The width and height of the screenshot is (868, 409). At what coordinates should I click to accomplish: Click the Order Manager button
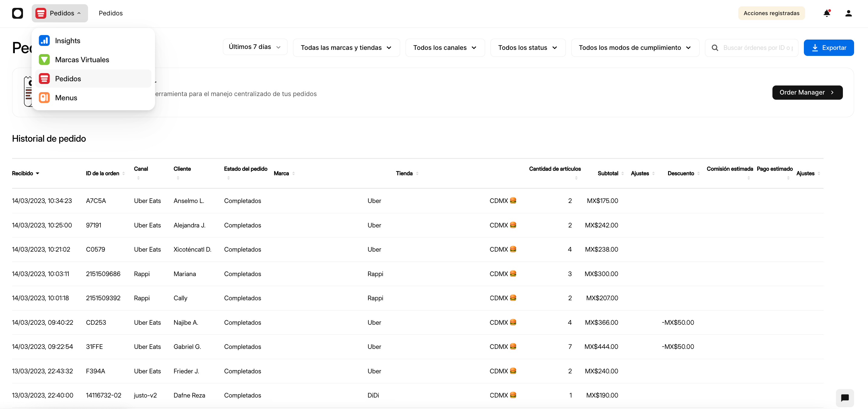[807, 92]
